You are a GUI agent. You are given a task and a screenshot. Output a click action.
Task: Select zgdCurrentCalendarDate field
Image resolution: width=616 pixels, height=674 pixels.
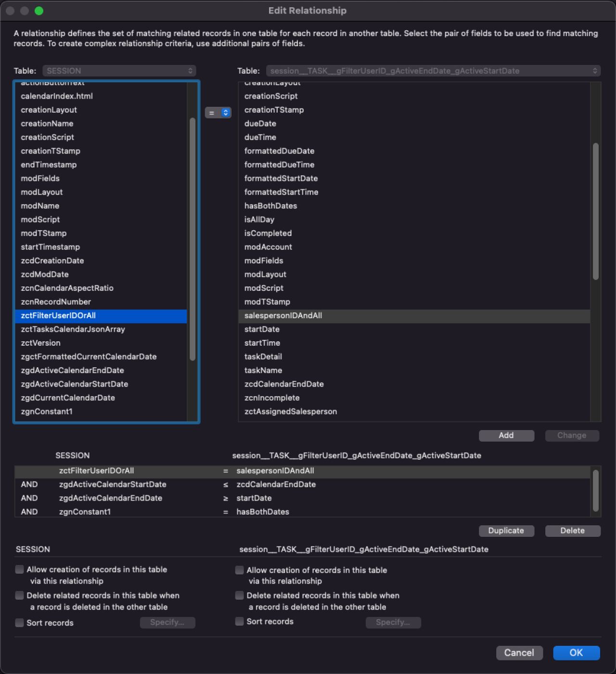click(101, 398)
